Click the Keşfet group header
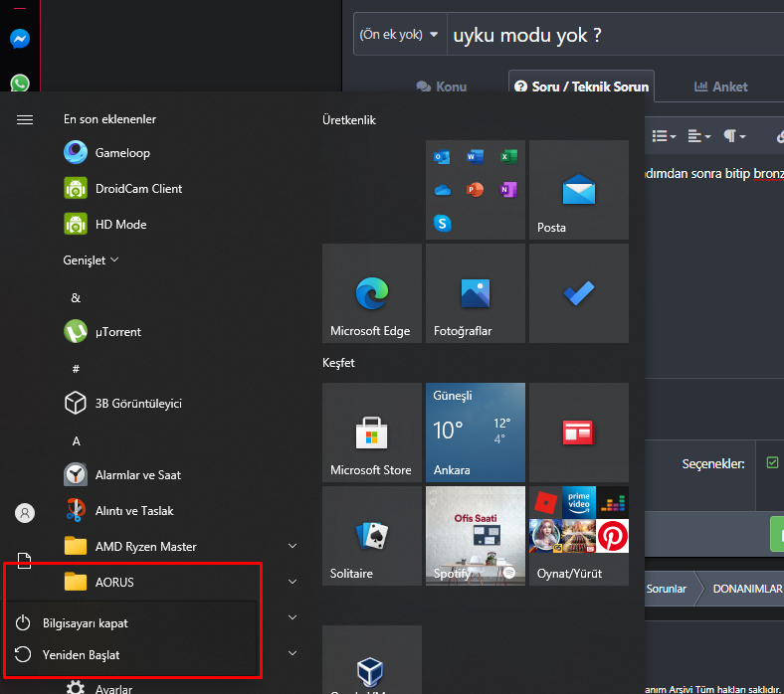784x694 pixels. point(338,363)
